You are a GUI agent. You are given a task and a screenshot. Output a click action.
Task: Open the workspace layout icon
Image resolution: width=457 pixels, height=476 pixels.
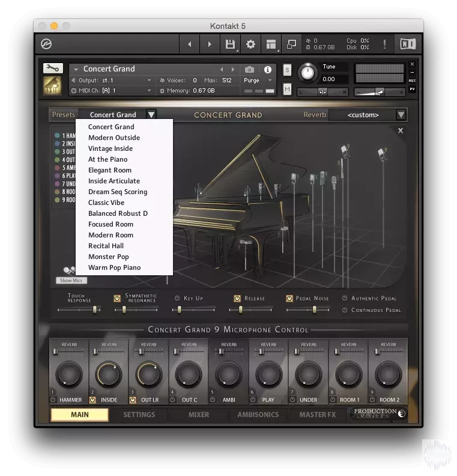coord(271,44)
